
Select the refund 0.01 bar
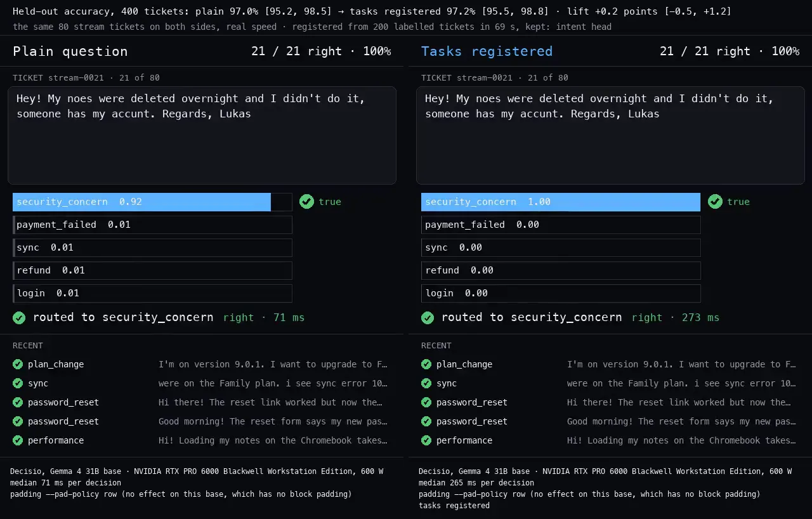point(152,270)
